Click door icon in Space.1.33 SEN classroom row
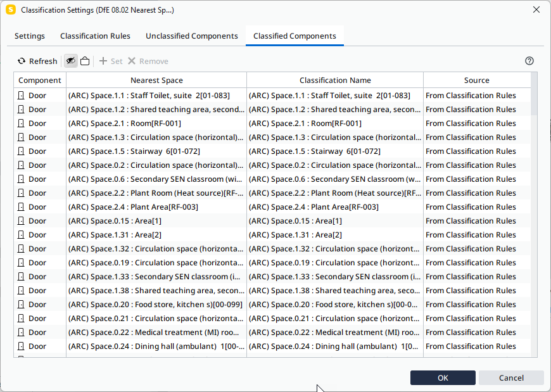The height and width of the screenshot is (392, 551). tap(21, 277)
